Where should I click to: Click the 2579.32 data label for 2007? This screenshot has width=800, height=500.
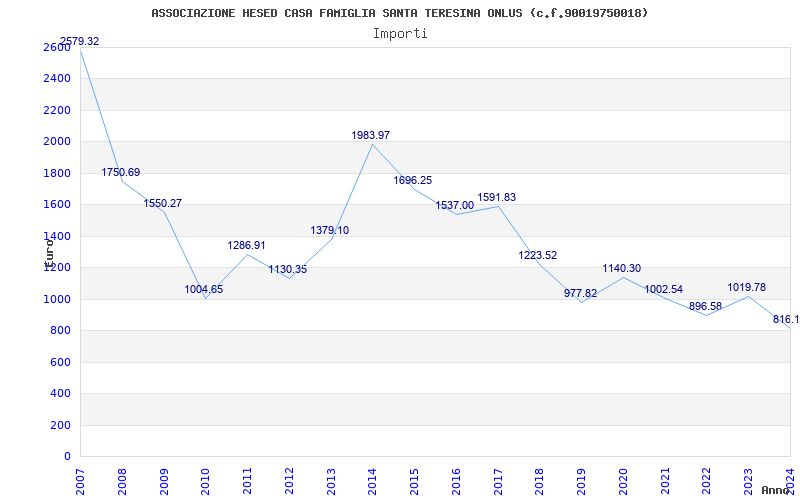[80, 42]
